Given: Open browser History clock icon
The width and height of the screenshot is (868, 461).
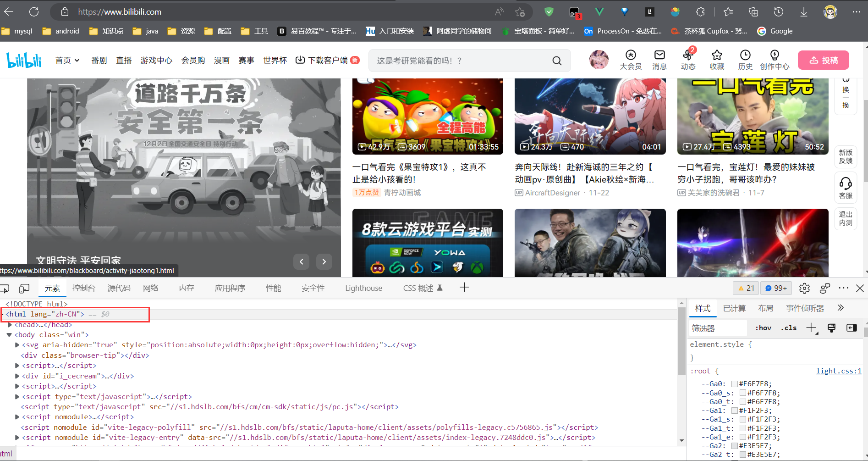Looking at the screenshot, I should click(779, 12).
